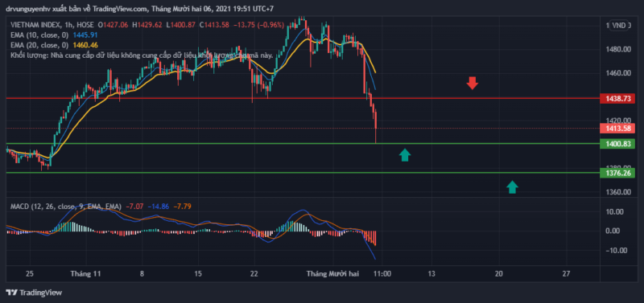Click the time axis label 13
Screen dimensions: 644x303
431,273
